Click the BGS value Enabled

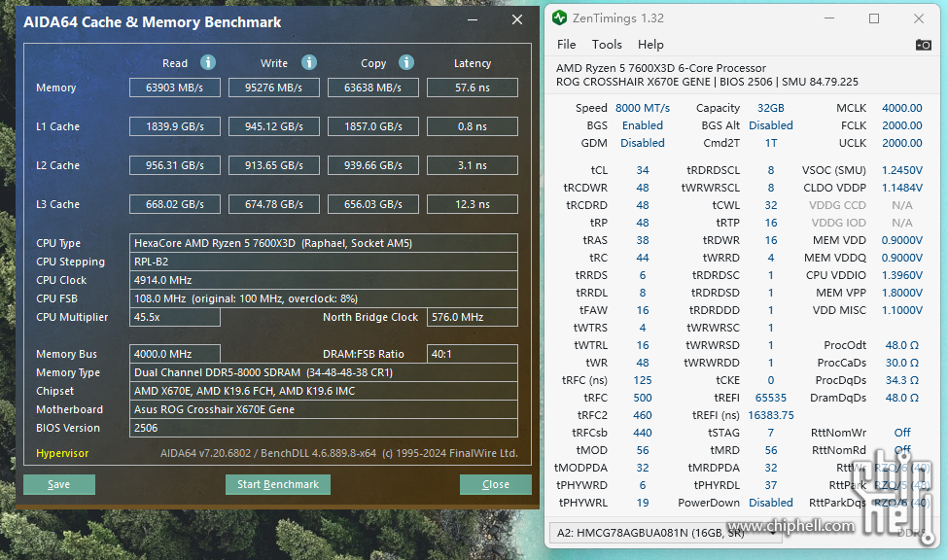[643, 125]
